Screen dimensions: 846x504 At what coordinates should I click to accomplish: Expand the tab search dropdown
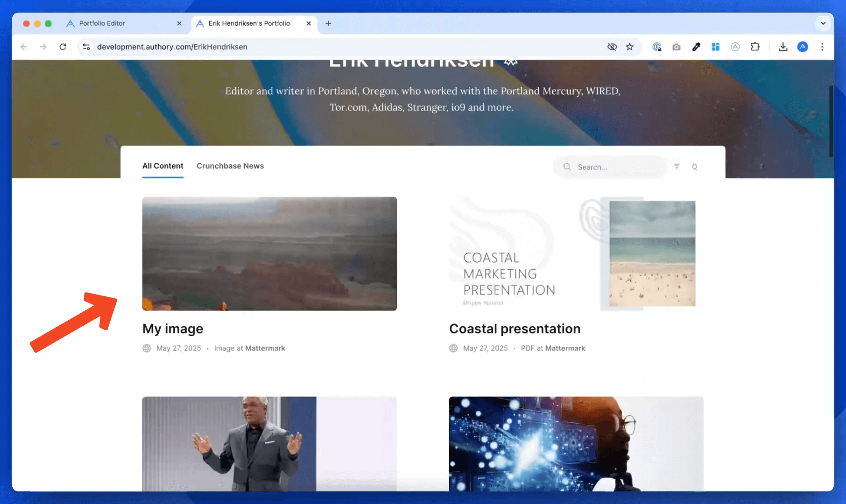click(x=823, y=23)
